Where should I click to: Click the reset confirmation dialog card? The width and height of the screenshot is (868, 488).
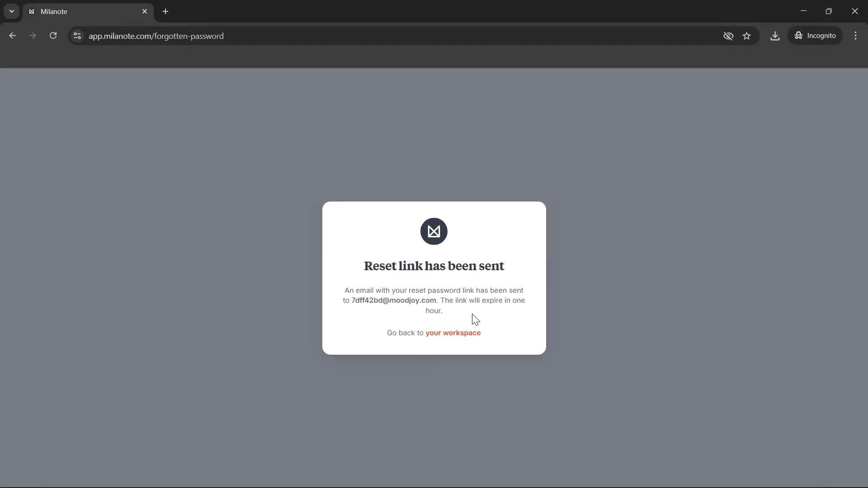(434, 278)
